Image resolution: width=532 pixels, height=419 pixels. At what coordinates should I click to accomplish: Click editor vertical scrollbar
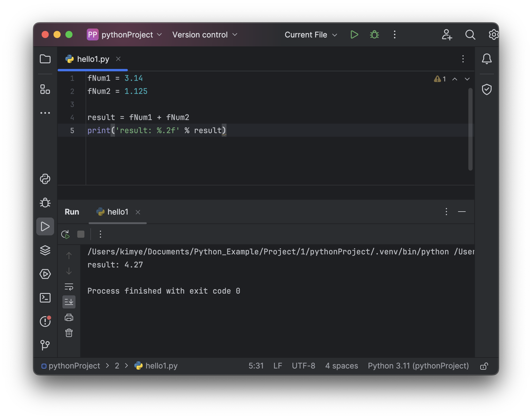pos(470,129)
